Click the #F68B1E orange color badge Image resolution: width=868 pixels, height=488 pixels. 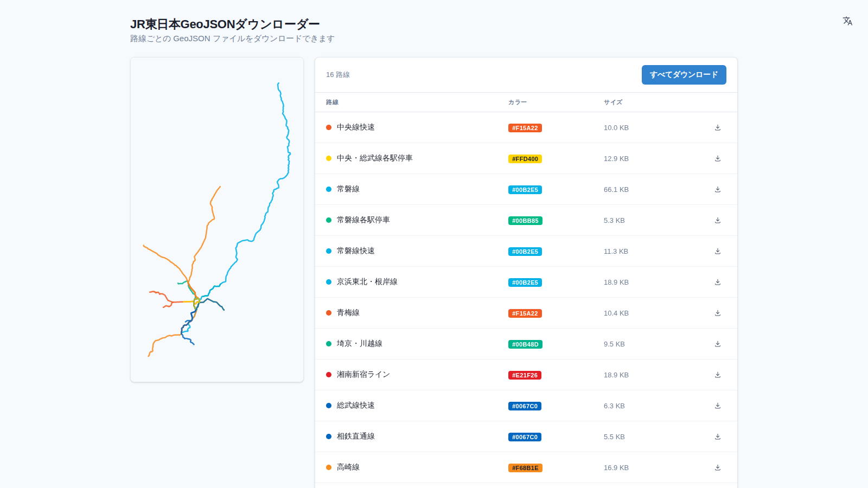525,468
